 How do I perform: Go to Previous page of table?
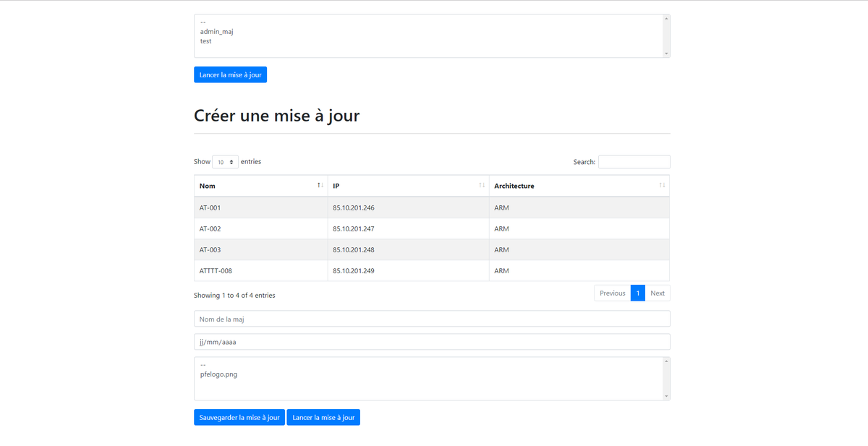[x=612, y=293]
